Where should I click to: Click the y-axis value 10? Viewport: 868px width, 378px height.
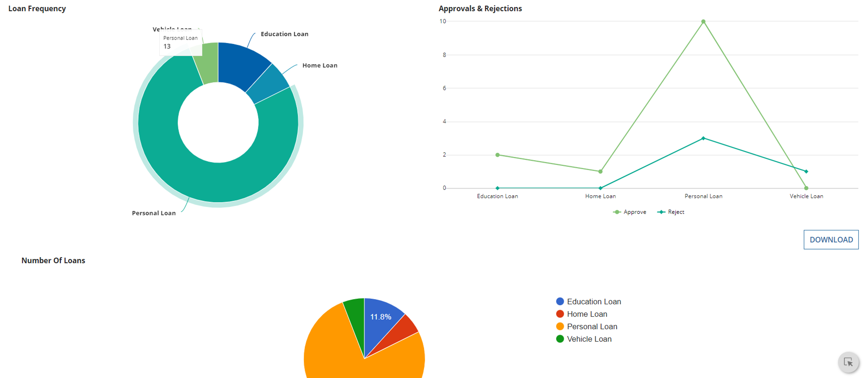(x=442, y=21)
